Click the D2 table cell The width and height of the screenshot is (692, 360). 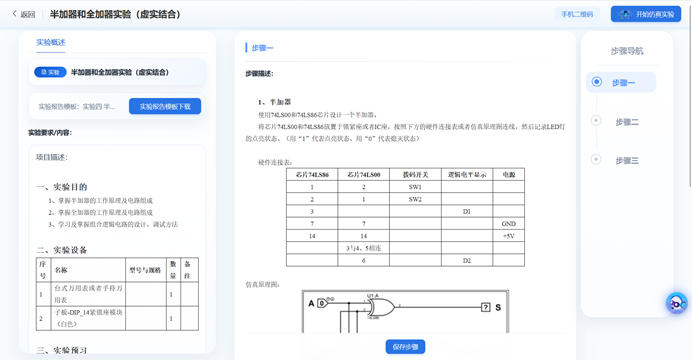(467, 261)
